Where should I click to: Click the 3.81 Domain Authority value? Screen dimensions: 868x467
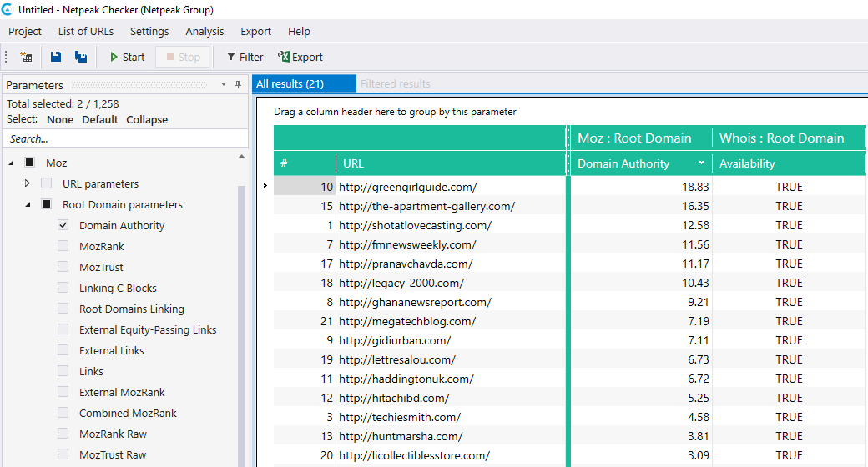click(699, 436)
